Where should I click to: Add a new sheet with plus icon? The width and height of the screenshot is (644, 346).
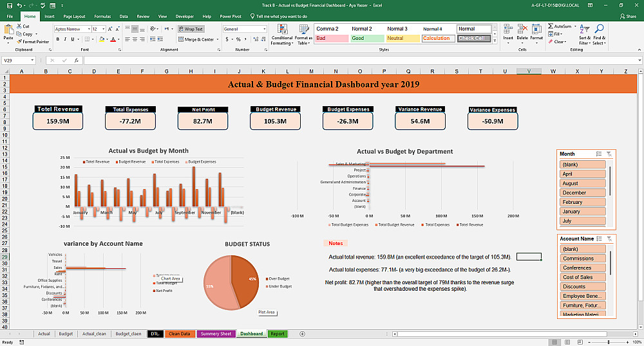[302, 334]
